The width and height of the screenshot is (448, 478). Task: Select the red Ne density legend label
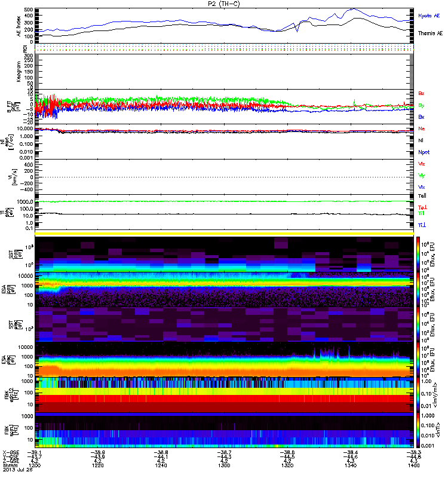(422, 128)
